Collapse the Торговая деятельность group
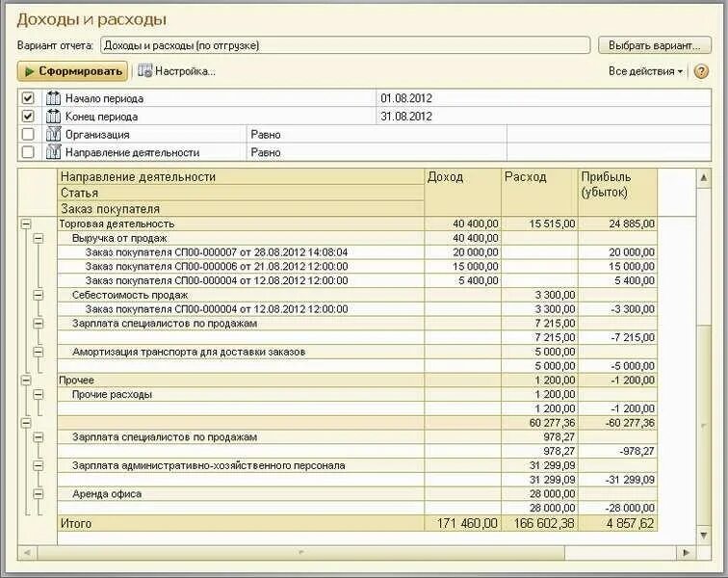The height and width of the screenshot is (578, 728). point(26,223)
